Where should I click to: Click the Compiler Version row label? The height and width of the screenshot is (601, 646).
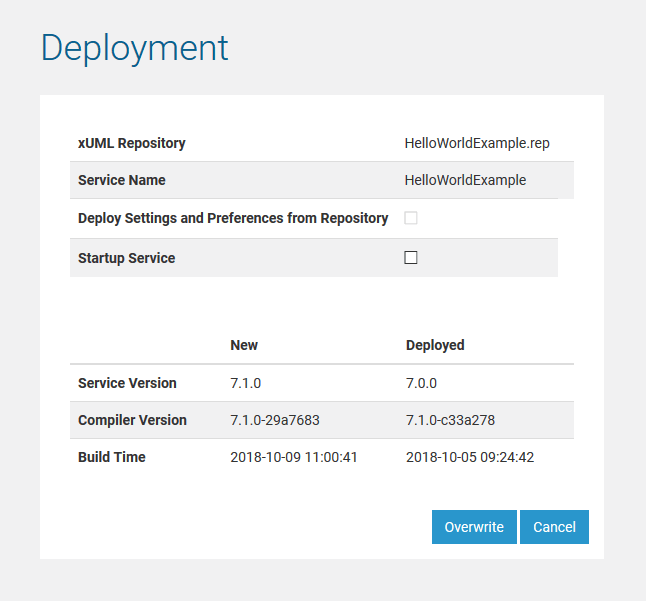point(132,420)
